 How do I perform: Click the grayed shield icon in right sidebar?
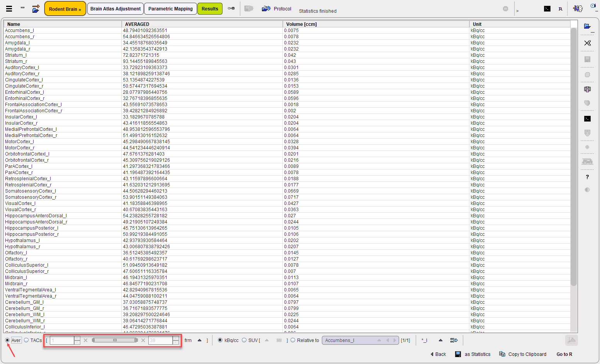point(587,133)
